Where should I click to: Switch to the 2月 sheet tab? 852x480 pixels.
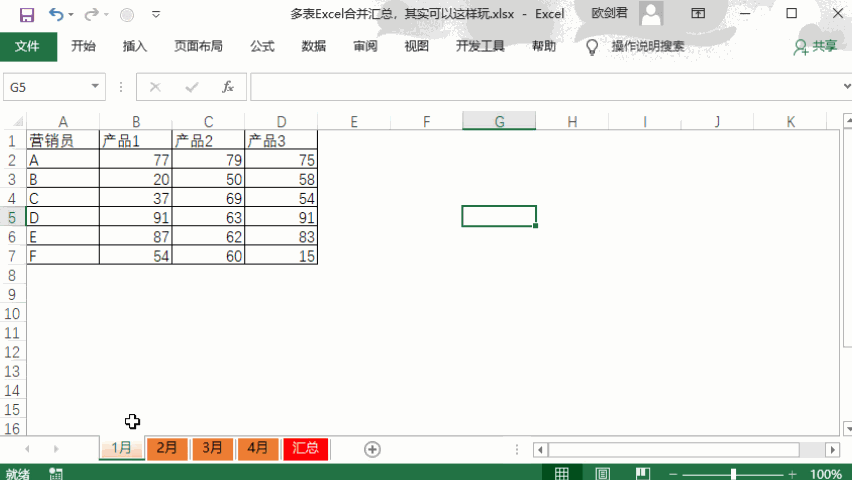click(167, 448)
